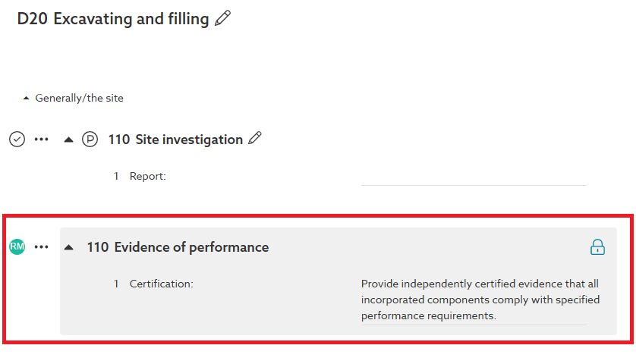
Task: Click the Report input field
Action: tap(473, 177)
